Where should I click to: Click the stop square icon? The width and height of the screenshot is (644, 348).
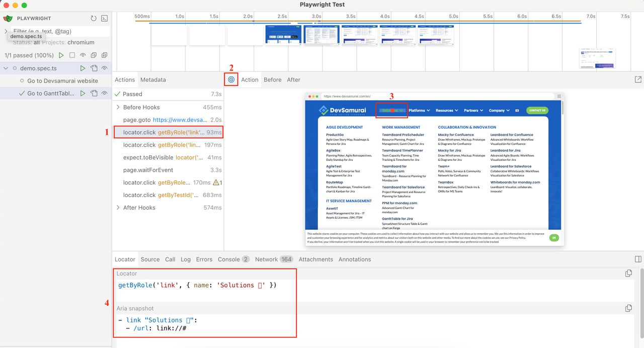[x=72, y=55]
